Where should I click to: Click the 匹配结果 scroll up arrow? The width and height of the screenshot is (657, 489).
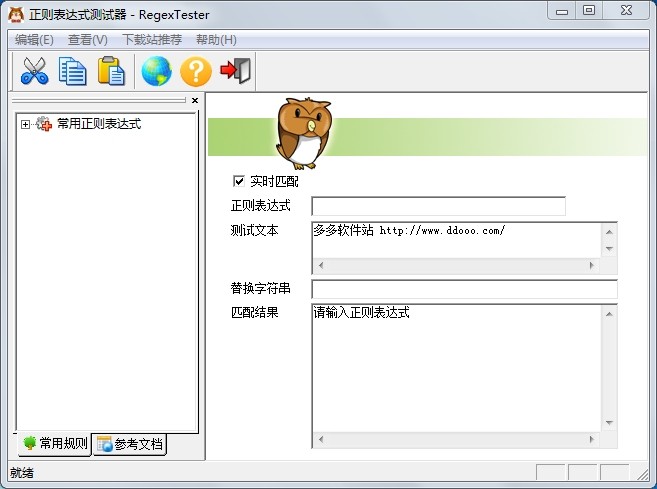(x=609, y=314)
